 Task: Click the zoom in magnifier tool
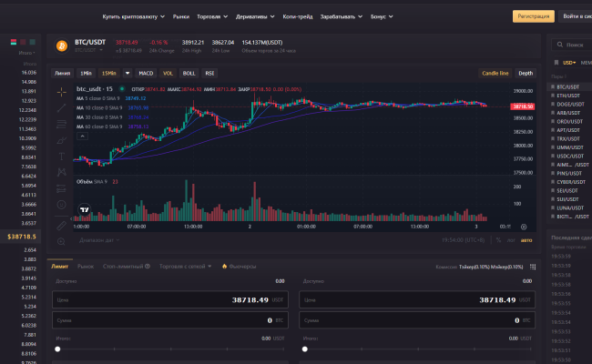click(x=61, y=241)
